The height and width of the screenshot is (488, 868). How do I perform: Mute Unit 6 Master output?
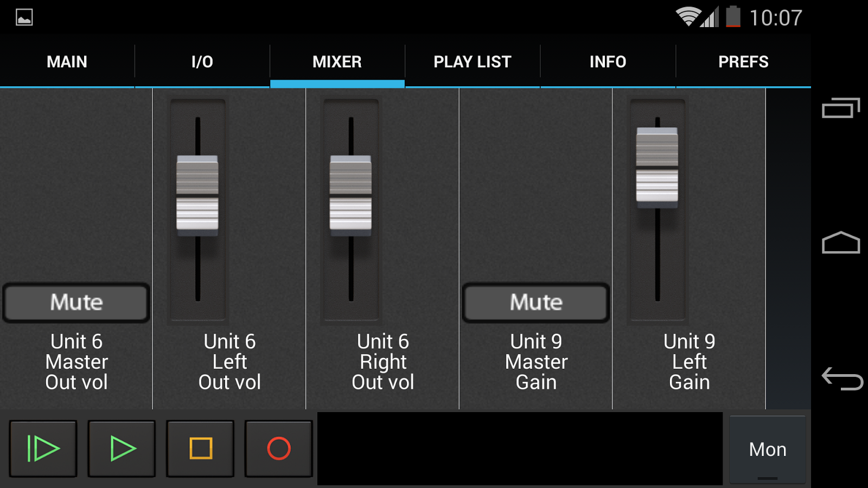tap(76, 303)
